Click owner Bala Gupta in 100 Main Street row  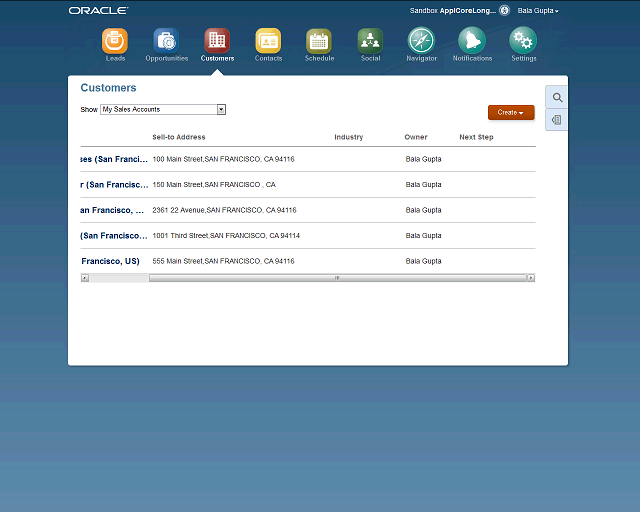pos(423,159)
